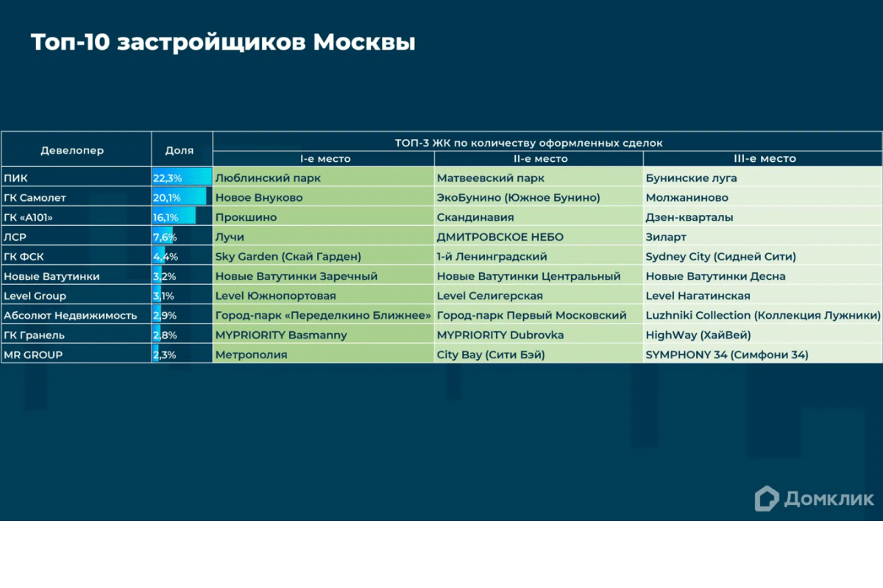
Task: Click the I-е место column header
Action: coord(325,159)
